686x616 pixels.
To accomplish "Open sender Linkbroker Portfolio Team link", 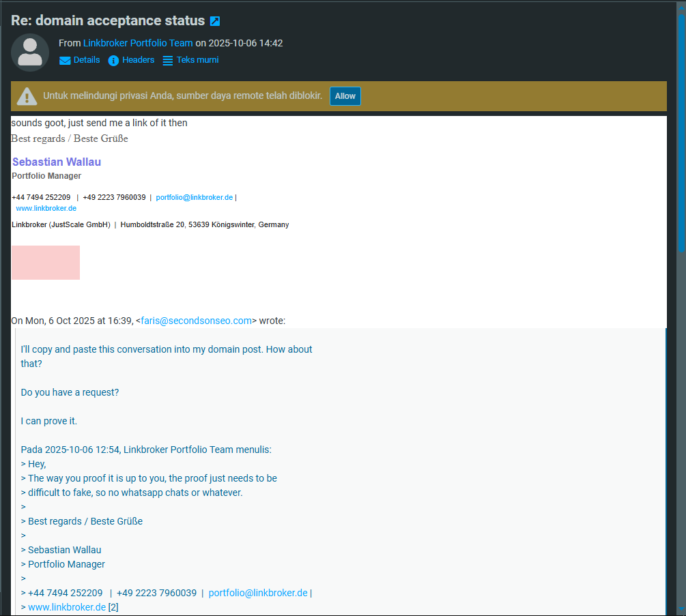I will [138, 43].
